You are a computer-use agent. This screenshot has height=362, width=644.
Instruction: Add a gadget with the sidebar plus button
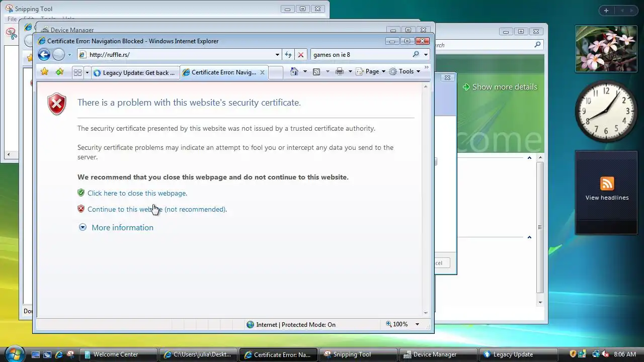point(606,11)
